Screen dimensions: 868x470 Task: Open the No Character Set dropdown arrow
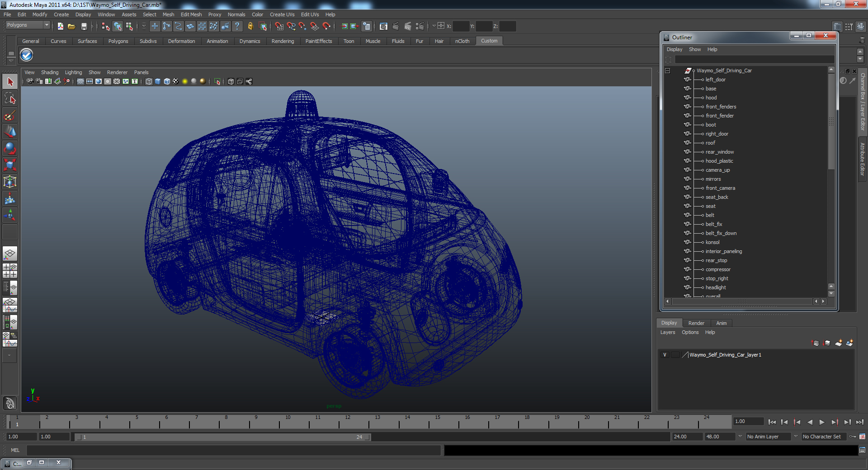click(x=796, y=437)
